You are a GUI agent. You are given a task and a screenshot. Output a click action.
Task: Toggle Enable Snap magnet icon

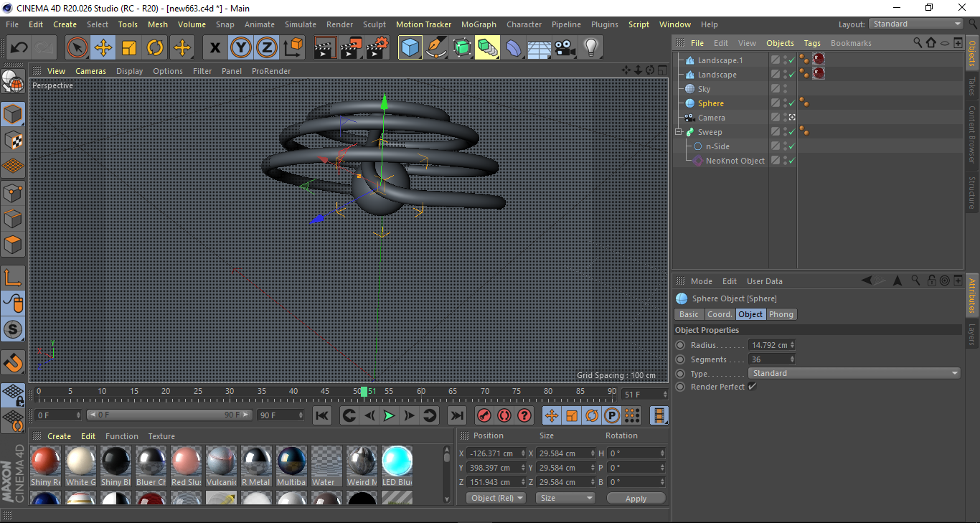tap(13, 362)
